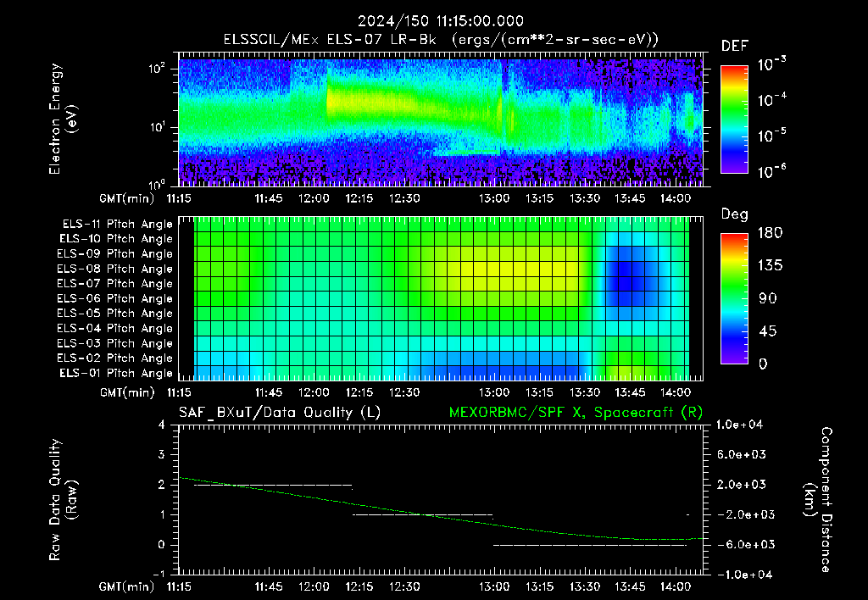Click the ELS-10 Pitch Angle row label
The width and height of the screenshot is (868, 600).
click(x=116, y=239)
